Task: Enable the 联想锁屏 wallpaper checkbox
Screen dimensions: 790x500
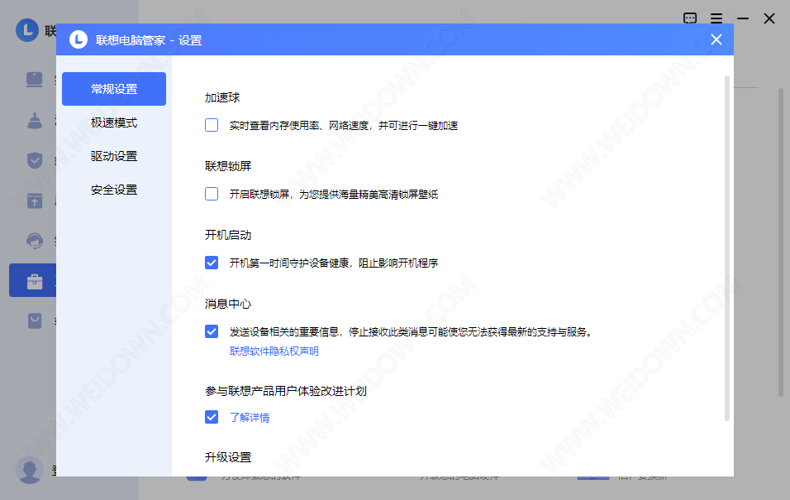Action: click(211, 194)
